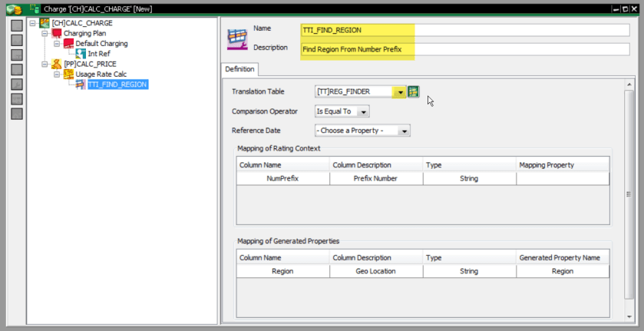644x331 pixels.
Task: Click the CALC_PRICE price plan icon
Action: tap(56, 64)
